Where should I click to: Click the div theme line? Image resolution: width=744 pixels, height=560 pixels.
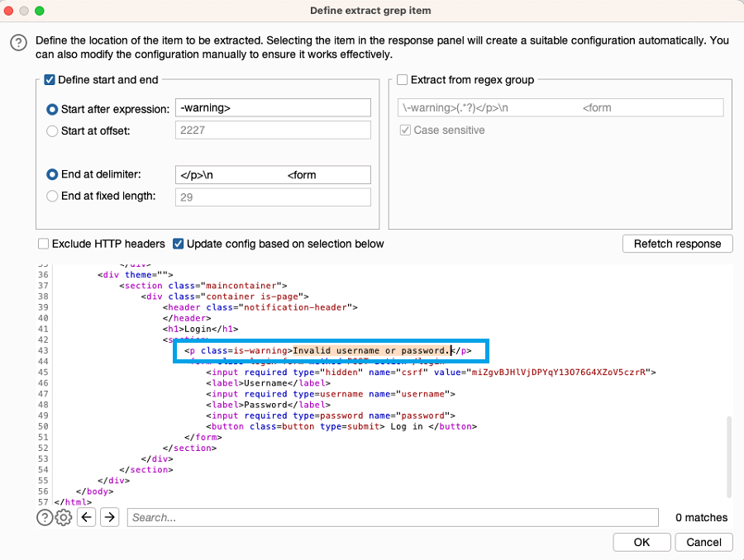pos(136,274)
